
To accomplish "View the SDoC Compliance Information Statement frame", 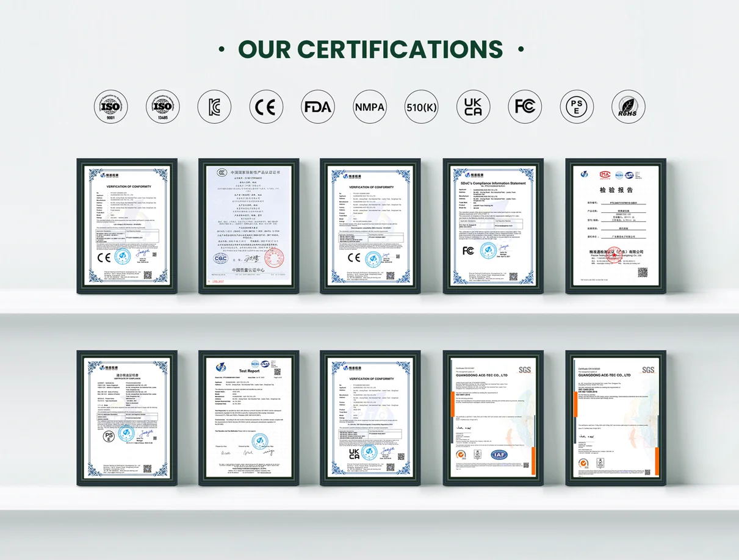I will (x=493, y=226).
